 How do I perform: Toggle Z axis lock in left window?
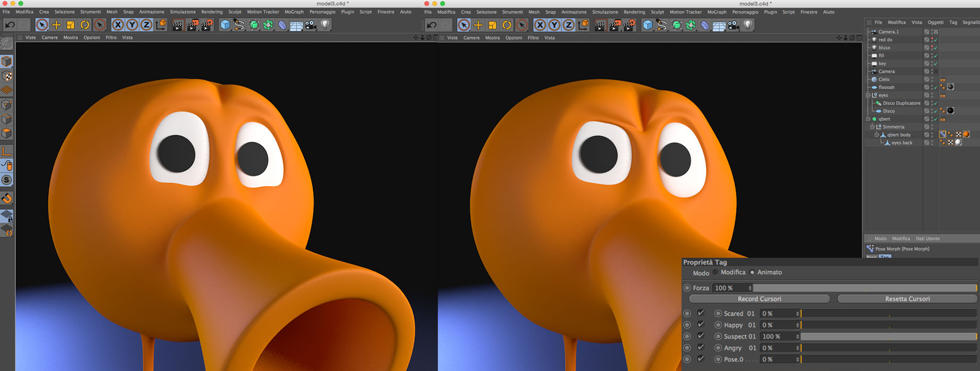coord(146,24)
